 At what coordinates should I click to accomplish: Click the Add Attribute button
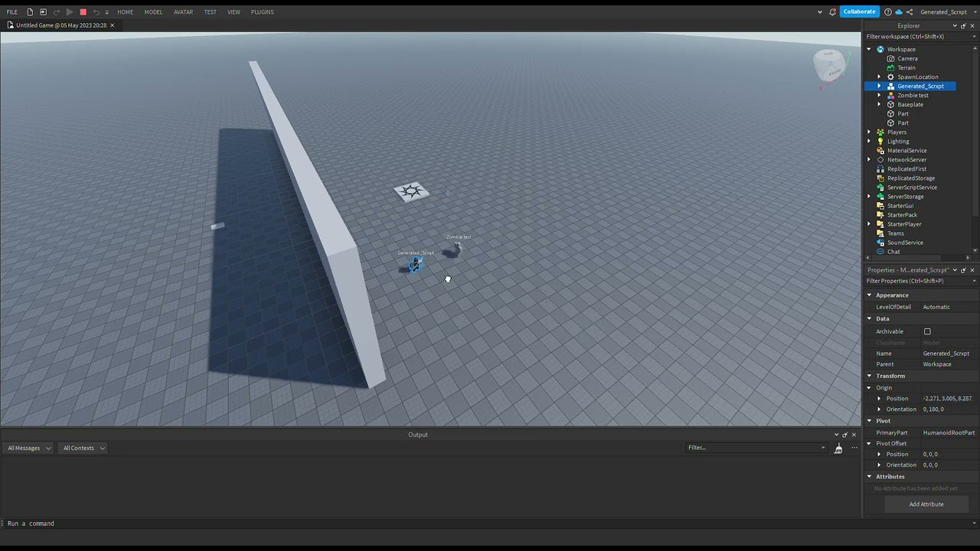pyautogui.click(x=926, y=504)
